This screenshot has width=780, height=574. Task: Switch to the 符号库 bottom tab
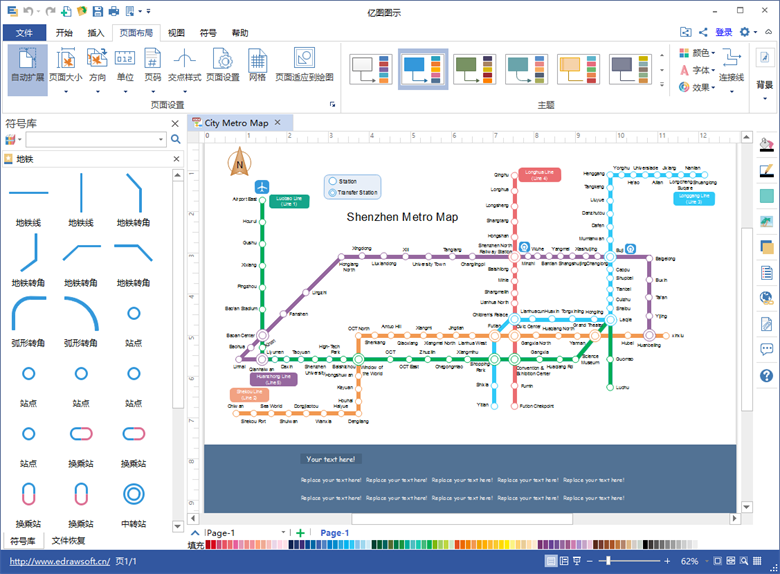[x=22, y=541]
